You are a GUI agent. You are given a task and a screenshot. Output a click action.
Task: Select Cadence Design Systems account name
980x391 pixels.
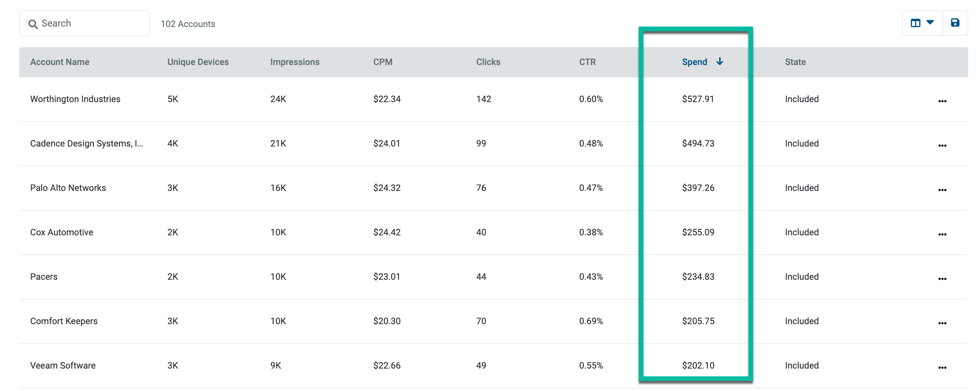click(x=86, y=143)
